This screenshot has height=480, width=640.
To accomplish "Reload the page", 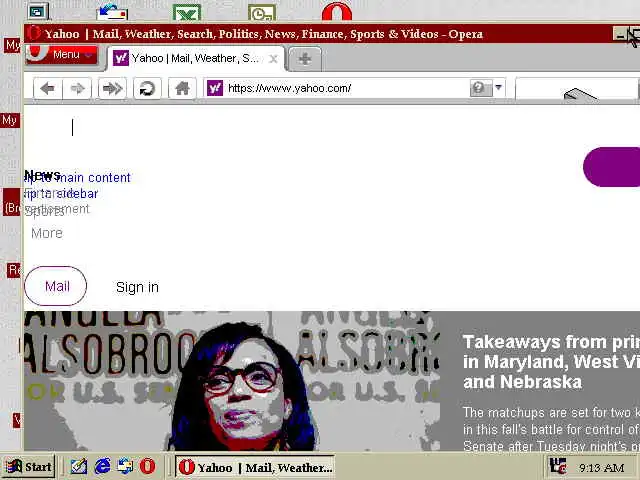I will (x=147, y=88).
